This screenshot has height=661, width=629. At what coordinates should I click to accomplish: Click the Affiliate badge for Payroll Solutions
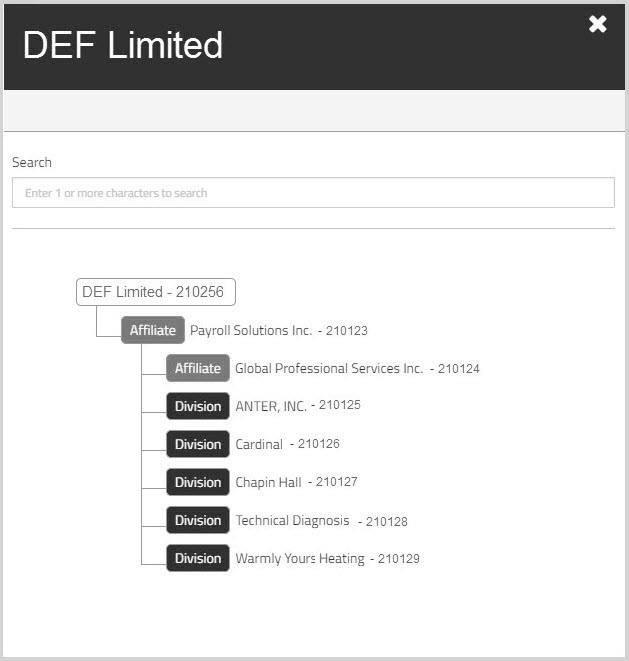pyautogui.click(x=153, y=330)
